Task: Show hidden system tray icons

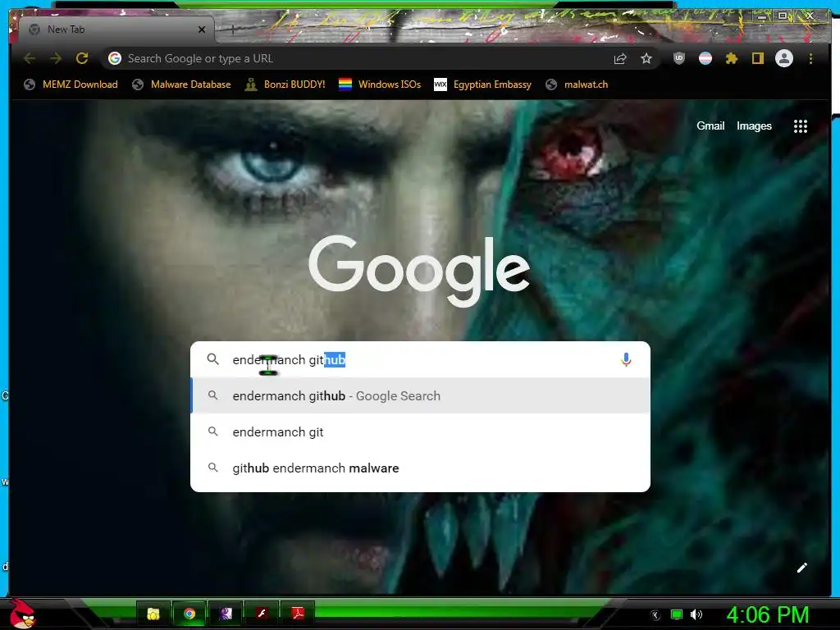Action: [655, 615]
